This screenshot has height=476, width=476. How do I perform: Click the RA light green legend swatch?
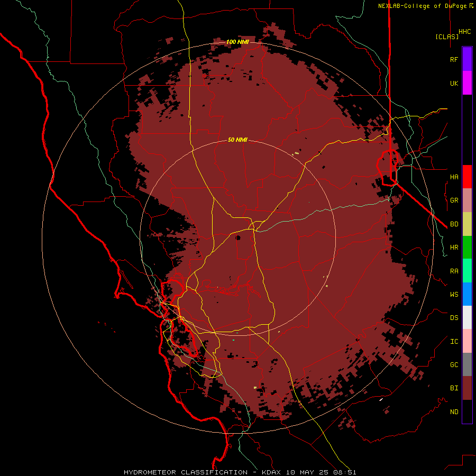(467, 271)
